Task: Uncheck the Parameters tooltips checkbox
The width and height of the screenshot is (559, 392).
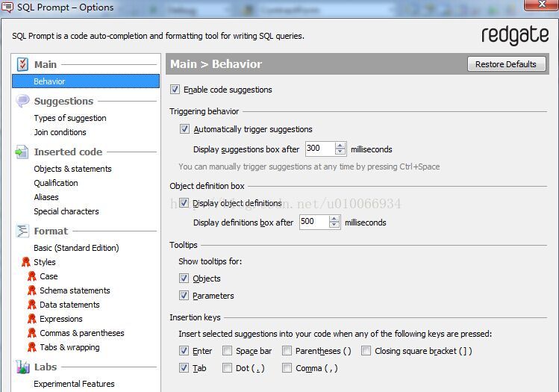Action: [x=184, y=296]
